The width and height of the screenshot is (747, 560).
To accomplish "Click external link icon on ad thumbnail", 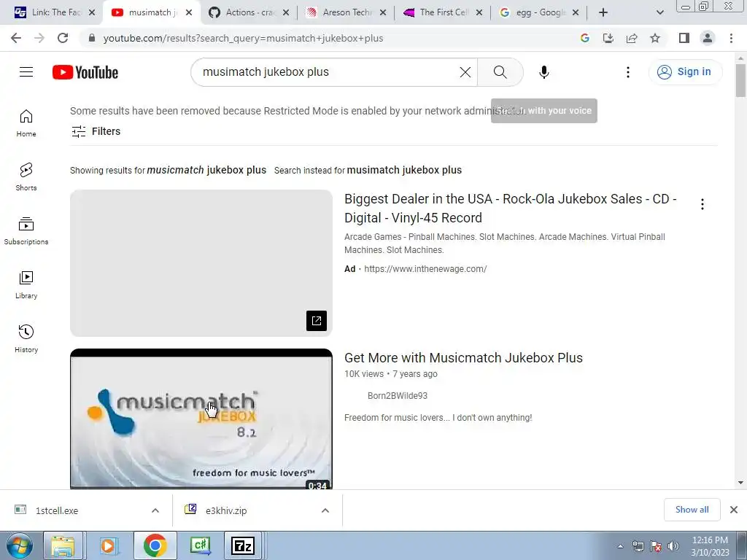I will pos(317,321).
